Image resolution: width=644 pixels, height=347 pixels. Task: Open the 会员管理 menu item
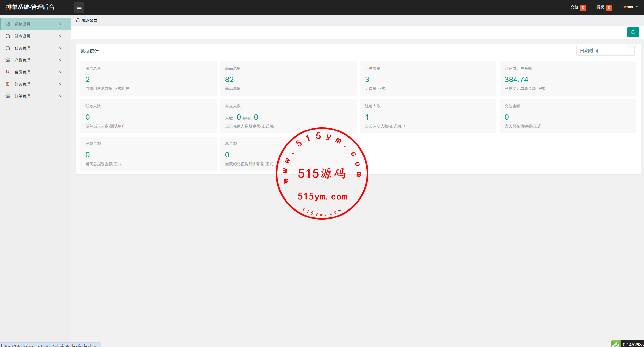[x=22, y=72]
